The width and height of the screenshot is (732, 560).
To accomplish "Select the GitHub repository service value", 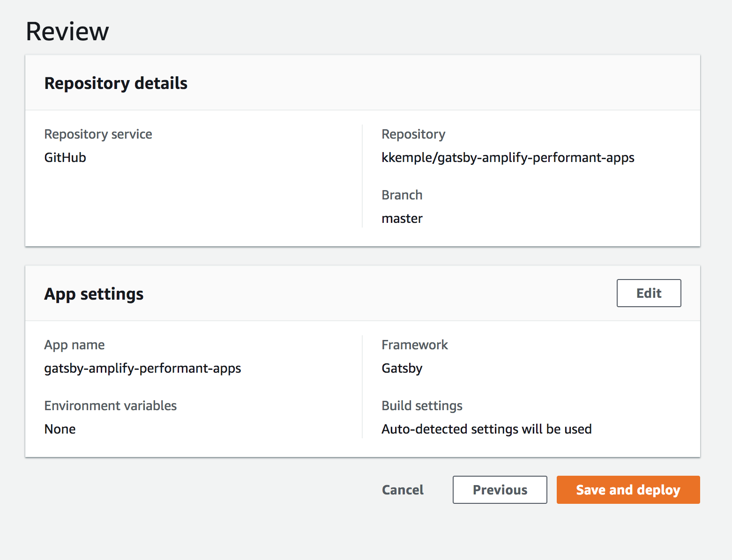I will point(65,157).
